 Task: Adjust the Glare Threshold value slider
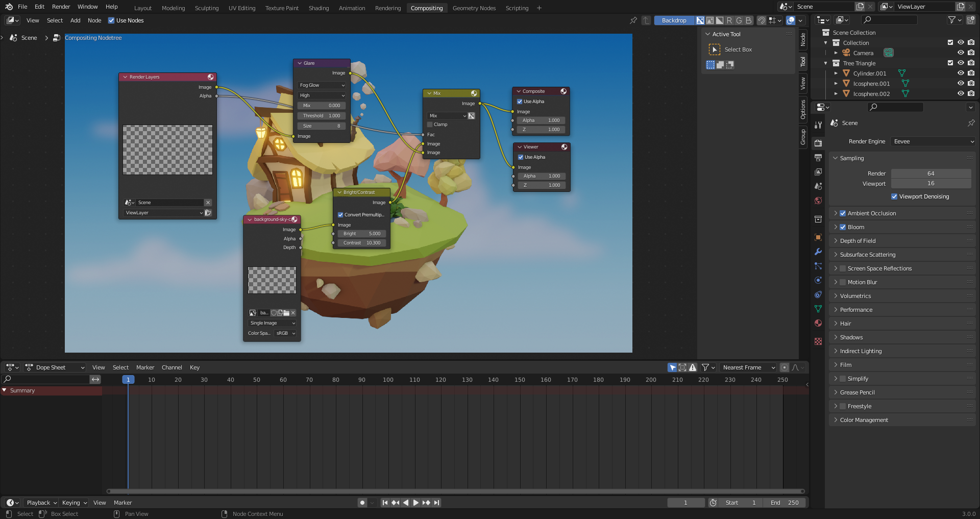pyautogui.click(x=322, y=116)
